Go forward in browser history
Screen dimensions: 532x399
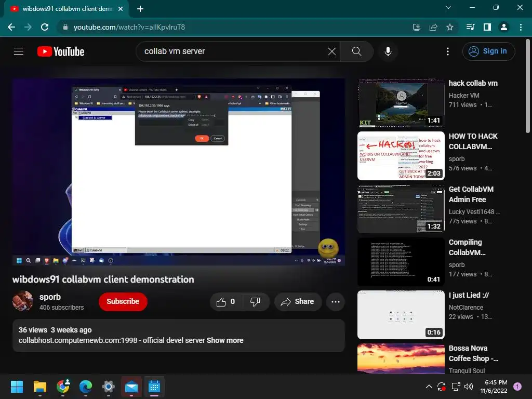pyautogui.click(x=28, y=27)
